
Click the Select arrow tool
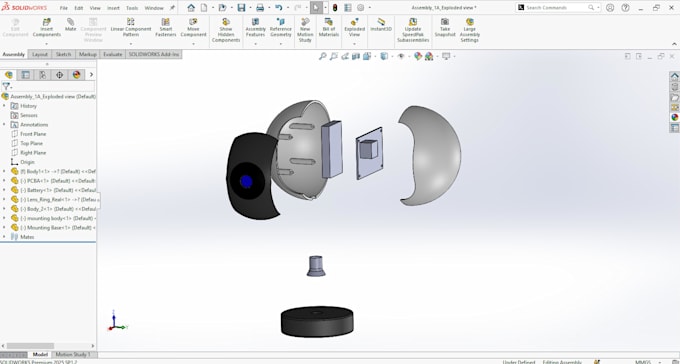[316, 7]
